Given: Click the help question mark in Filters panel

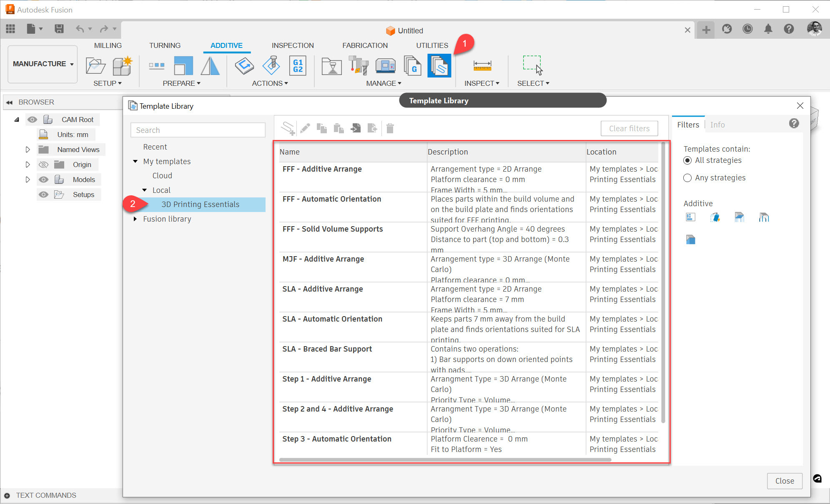Looking at the screenshot, I should [x=794, y=123].
